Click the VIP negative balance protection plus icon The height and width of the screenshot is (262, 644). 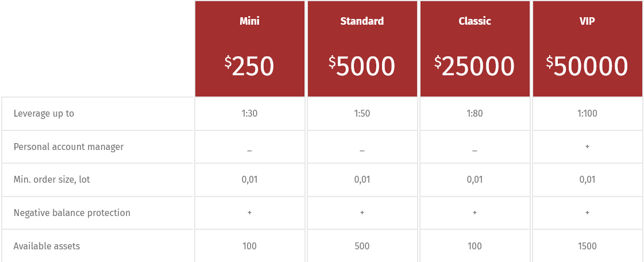587,213
